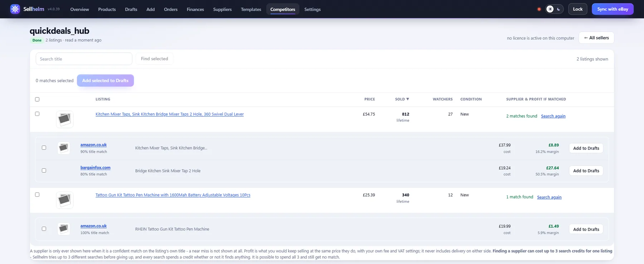Viewport: 644px width, 264px height.
Task: Open the Overview tab
Action: [x=79, y=9]
